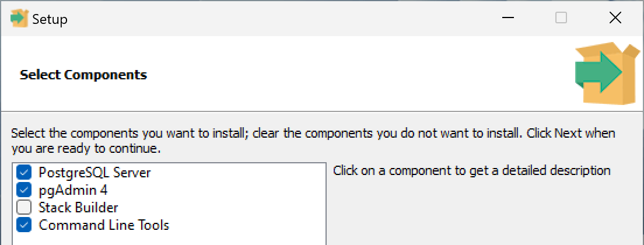Close the Setup installer window
The height and width of the screenshot is (245, 644).
(615, 19)
